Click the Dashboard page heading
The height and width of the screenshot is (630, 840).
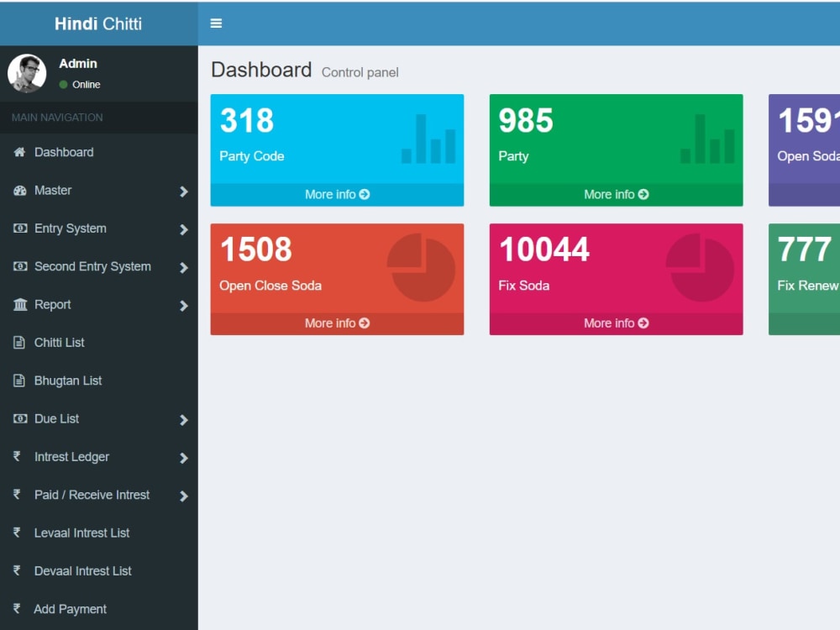click(x=261, y=71)
